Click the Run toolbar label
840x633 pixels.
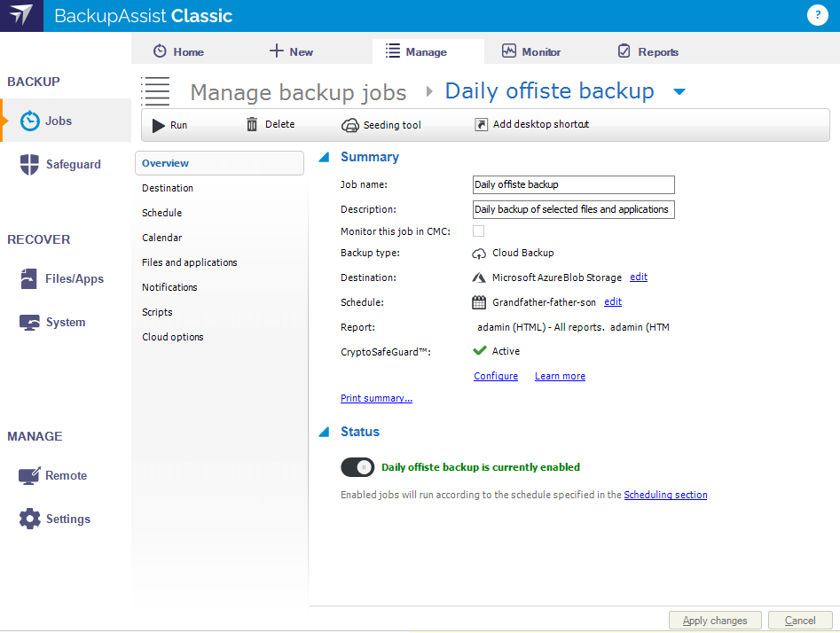179,125
